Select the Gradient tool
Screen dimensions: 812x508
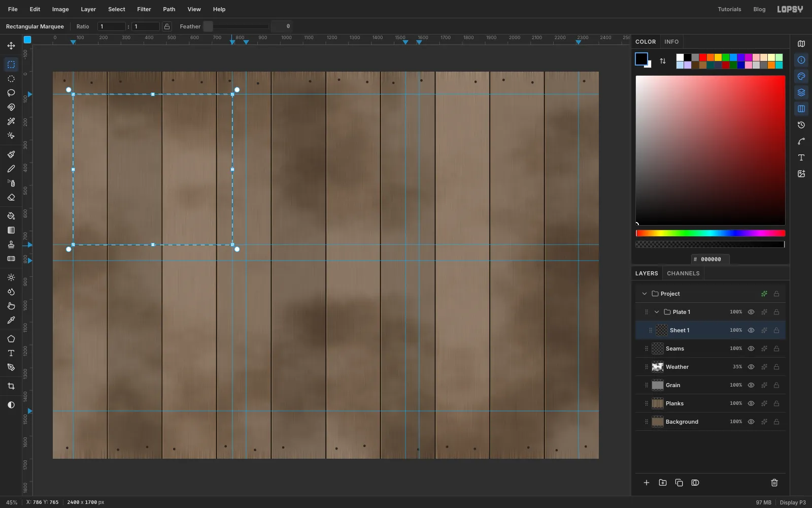[x=11, y=230]
